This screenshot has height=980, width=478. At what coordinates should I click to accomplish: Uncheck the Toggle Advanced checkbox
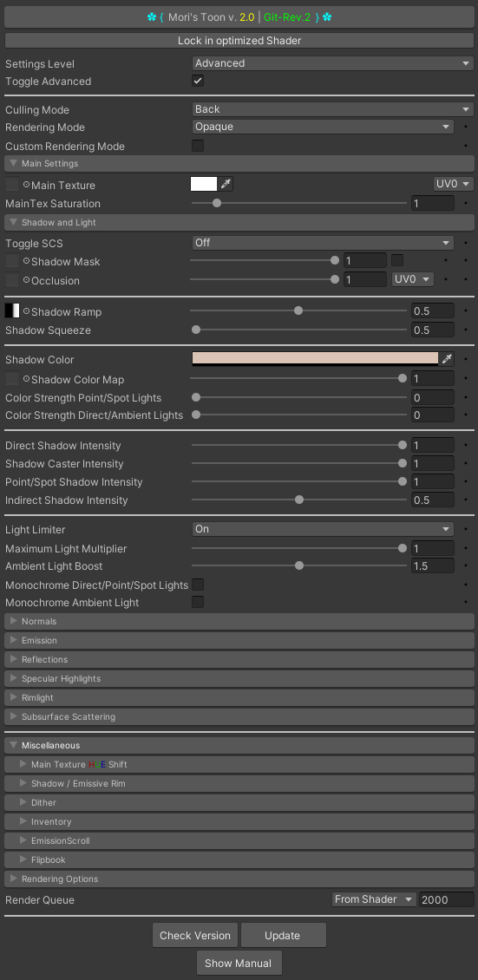coord(198,81)
